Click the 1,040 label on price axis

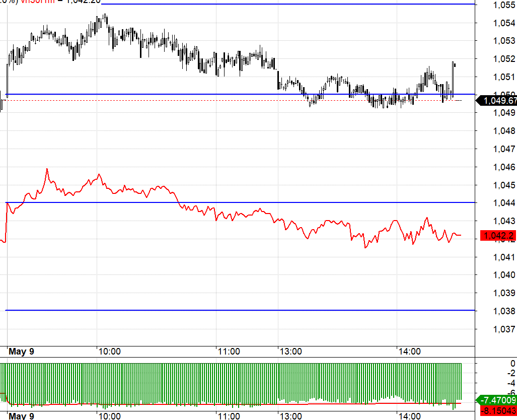504,275
